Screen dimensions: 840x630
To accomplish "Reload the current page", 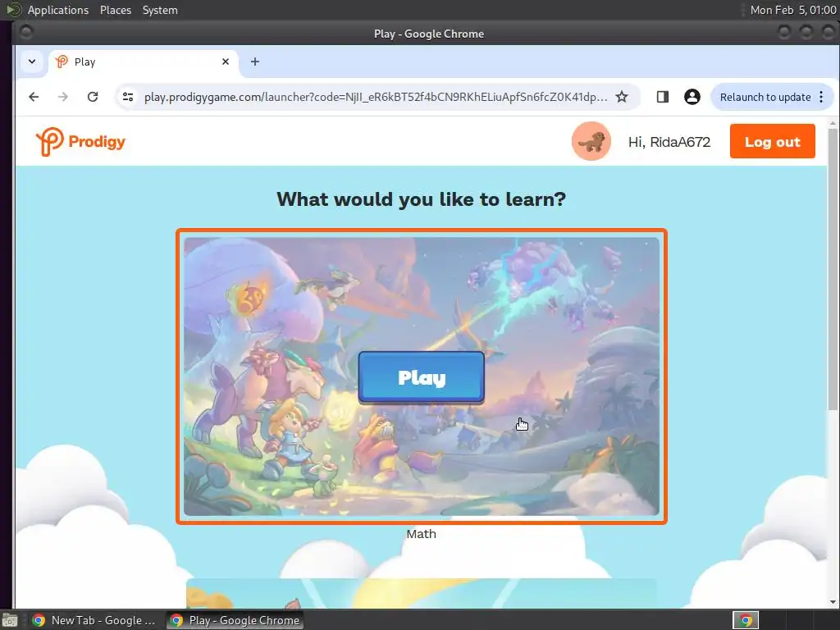I will [93, 97].
